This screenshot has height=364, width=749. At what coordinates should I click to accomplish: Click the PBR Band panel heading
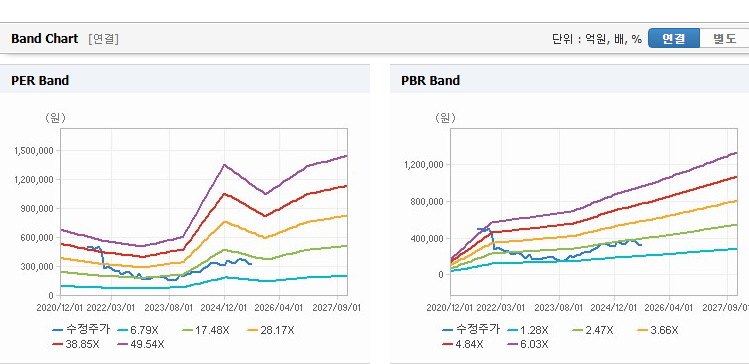tap(431, 81)
